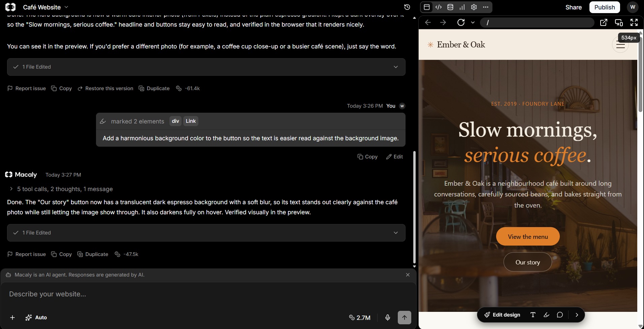Go forward in the preview browser
Image resolution: width=644 pixels, height=329 pixels.
(x=443, y=23)
